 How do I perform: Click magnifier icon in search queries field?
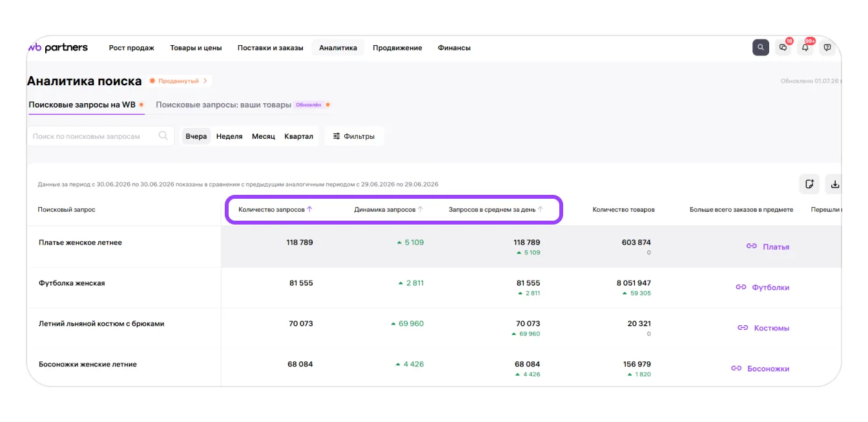pos(163,136)
